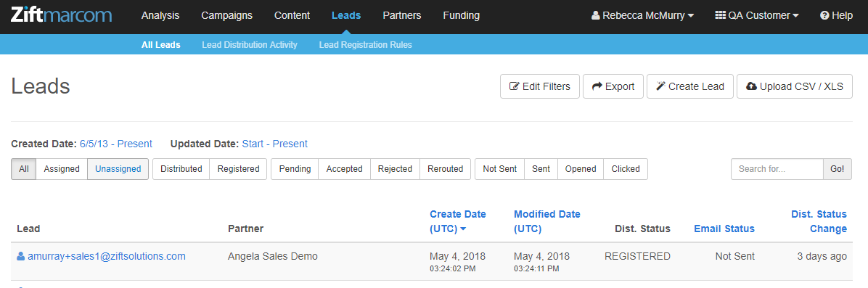Open the Funding menu
Image resolution: width=868 pixels, height=288 pixels.
coord(461,15)
